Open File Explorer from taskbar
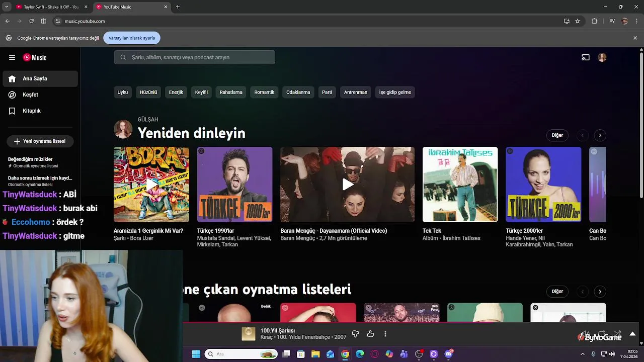 point(315,354)
